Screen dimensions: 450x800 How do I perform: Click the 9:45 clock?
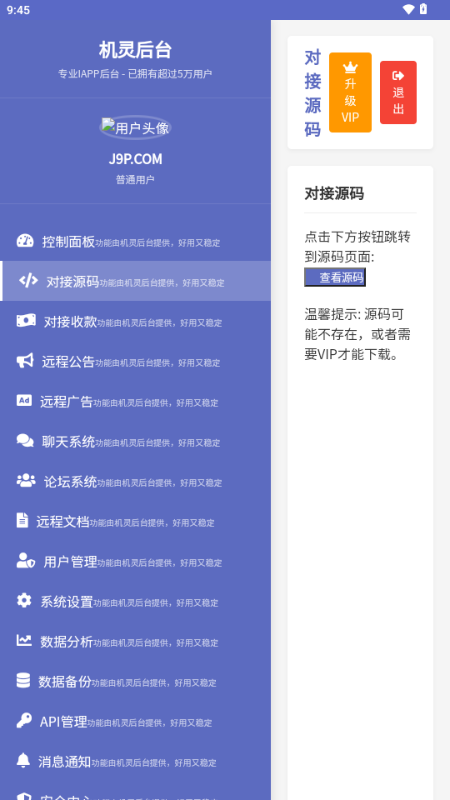click(18, 10)
